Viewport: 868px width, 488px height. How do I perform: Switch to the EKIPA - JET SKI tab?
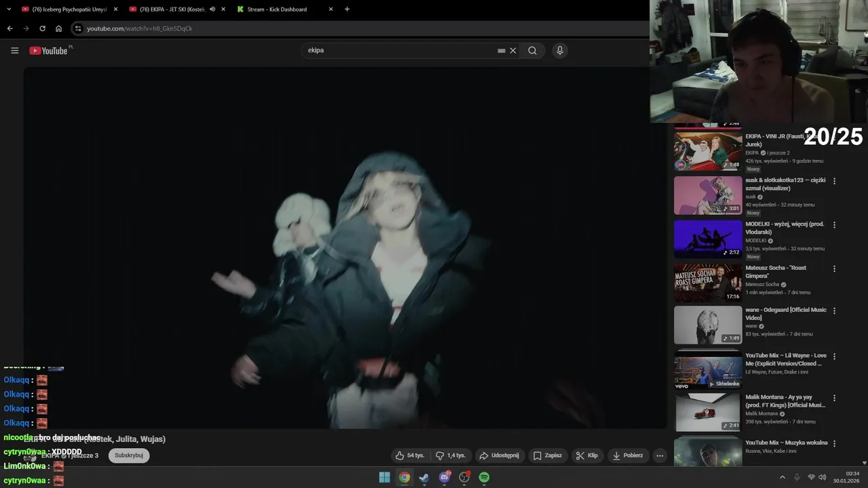tap(173, 9)
